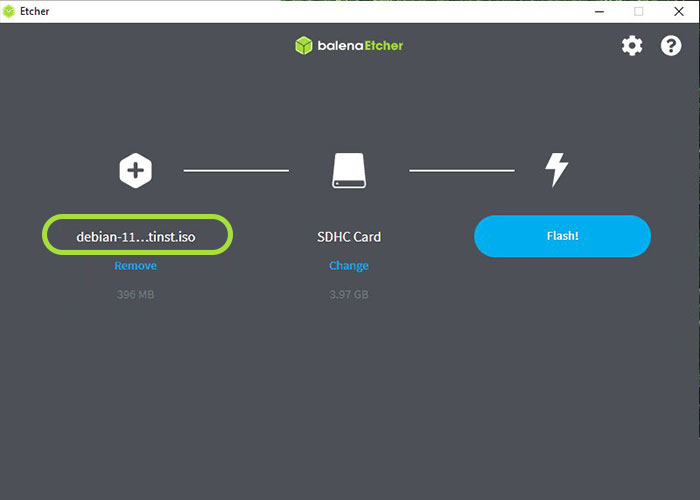Viewport: 700px width, 500px height.
Task: Select the debian-11...tinst.iso file name
Action: (136, 237)
